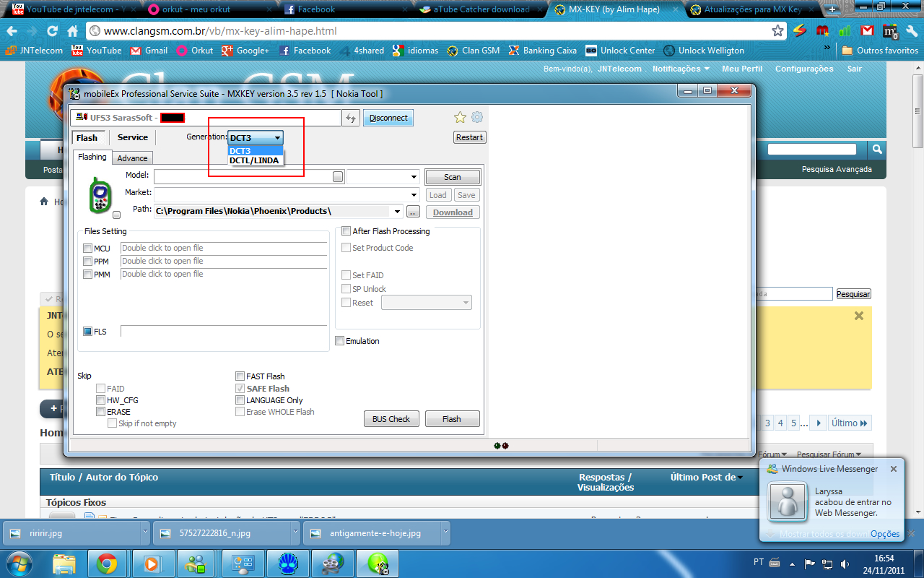The width and height of the screenshot is (924, 578).
Task: Switch to the Service tab
Action: point(133,137)
